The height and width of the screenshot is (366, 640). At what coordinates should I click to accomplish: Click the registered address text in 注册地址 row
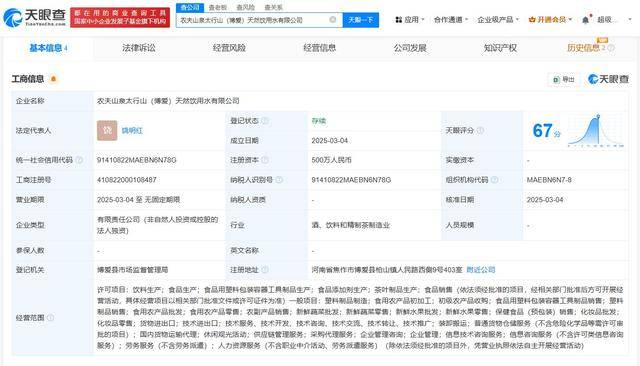point(387,270)
